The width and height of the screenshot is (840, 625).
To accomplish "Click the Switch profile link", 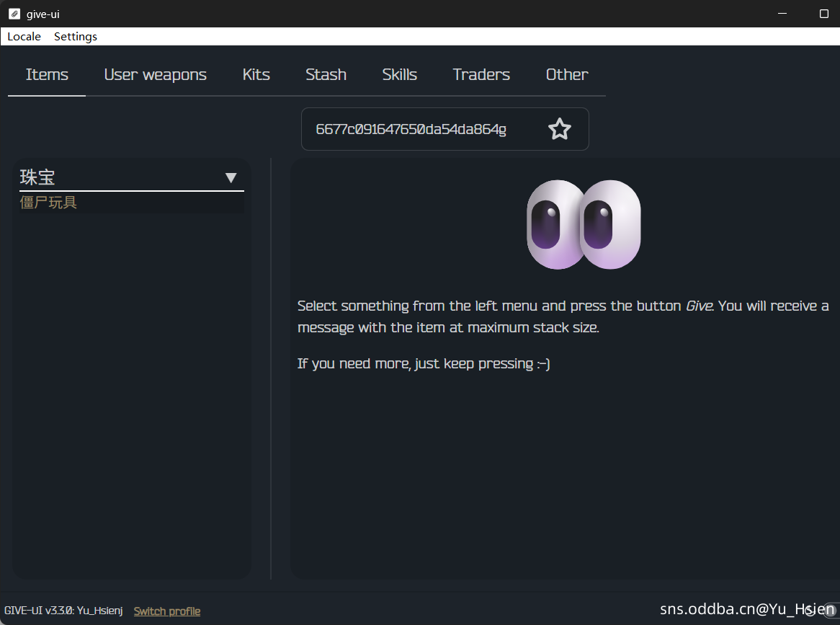I will pos(167,611).
